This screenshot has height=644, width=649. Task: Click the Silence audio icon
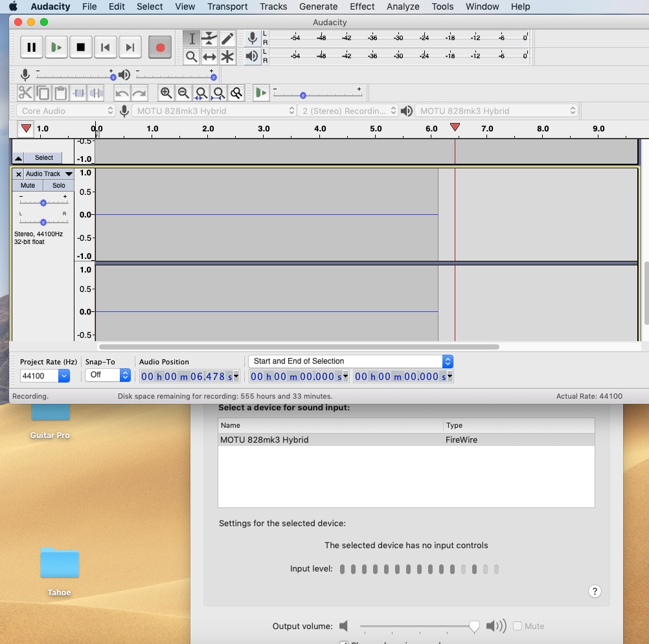click(97, 93)
